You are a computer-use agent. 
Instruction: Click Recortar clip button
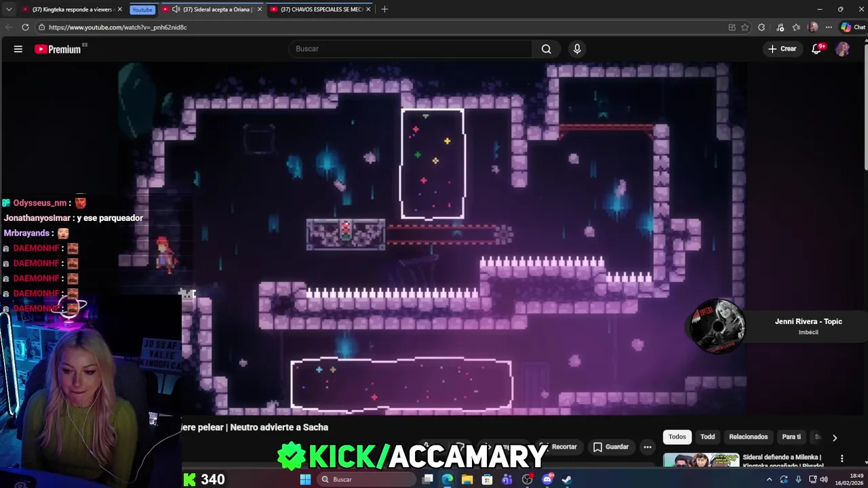559,447
